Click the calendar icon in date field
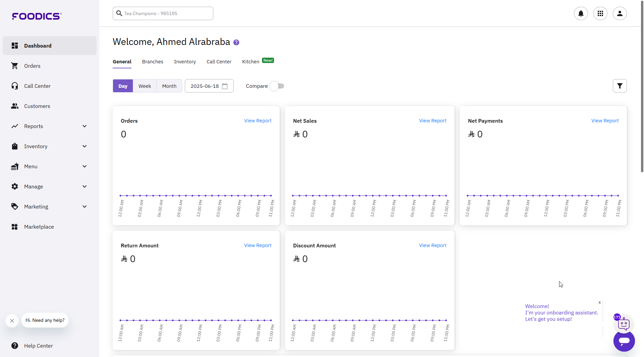The image size is (644, 357). [225, 86]
